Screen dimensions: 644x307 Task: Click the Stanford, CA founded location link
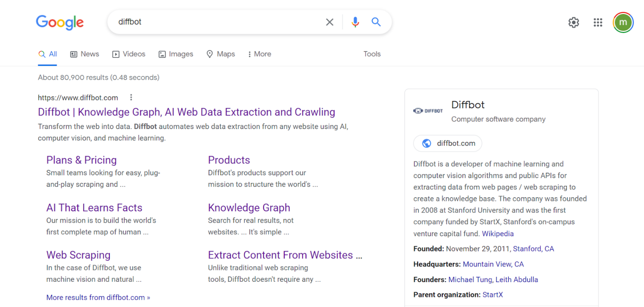[x=534, y=249]
